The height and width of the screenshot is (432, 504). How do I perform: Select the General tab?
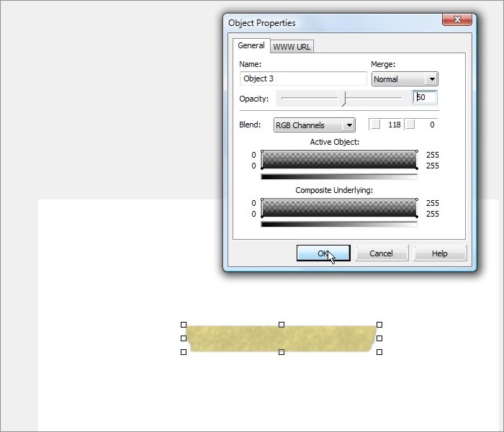251,45
